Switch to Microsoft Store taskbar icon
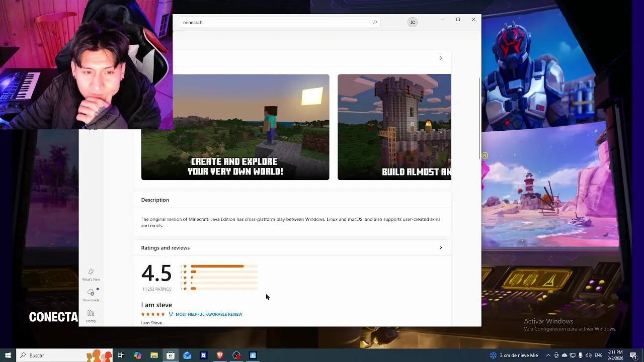Image resolution: width=644 pixels, height=362 pixels. tap(171, 355)
